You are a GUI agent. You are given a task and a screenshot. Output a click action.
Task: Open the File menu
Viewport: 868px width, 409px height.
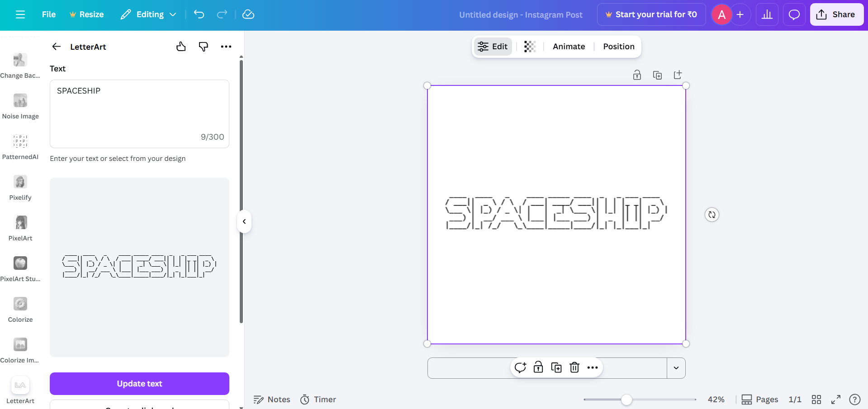coord(49,14)
